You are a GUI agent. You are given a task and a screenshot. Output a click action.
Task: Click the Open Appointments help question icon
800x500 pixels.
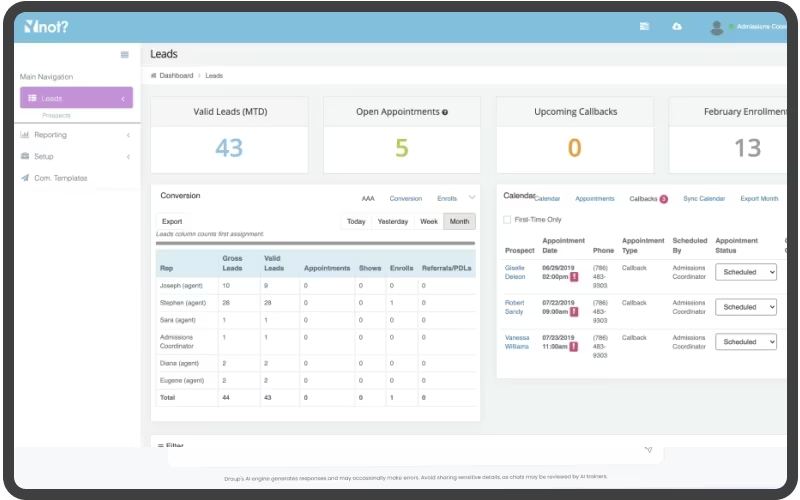click(445, 112)
